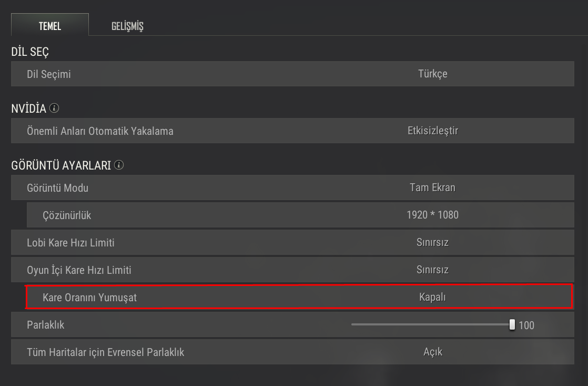
Task: Toggle the Önemli Anları Otomatik Yakalama setting
Action: click(x=432, y=131)
